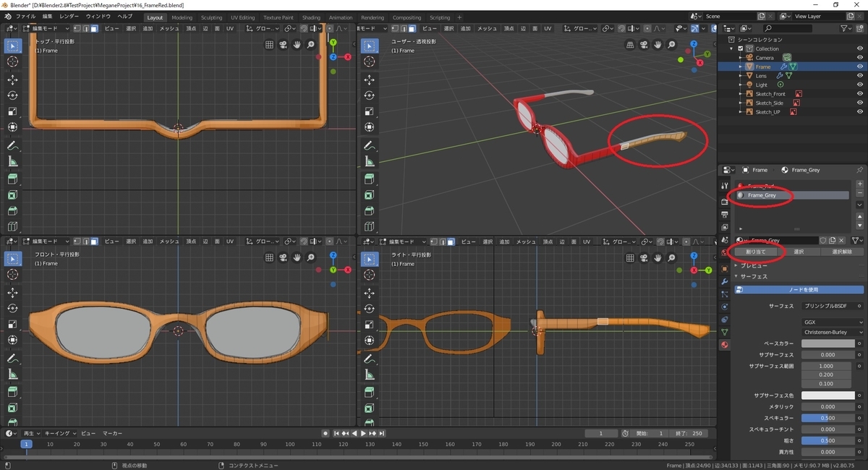Toggle face select mode in top-left viewport
Viewport: 868px width, 470px height.
pos(95,28)
